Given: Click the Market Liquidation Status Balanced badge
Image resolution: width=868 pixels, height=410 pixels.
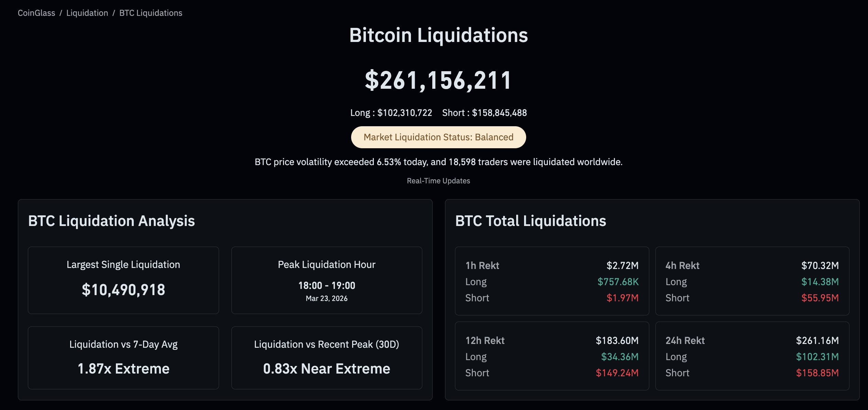Looking at the screenshot, I should 438,137.
